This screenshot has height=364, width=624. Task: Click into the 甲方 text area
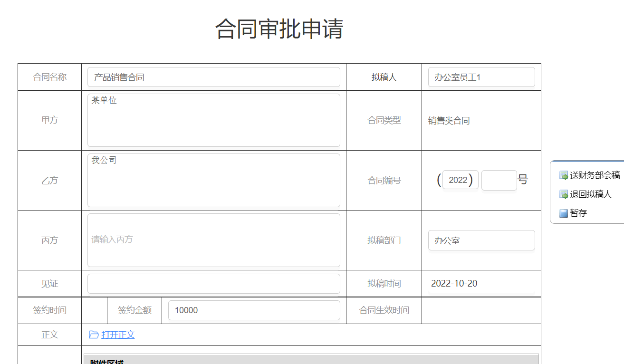pos(214,120)
